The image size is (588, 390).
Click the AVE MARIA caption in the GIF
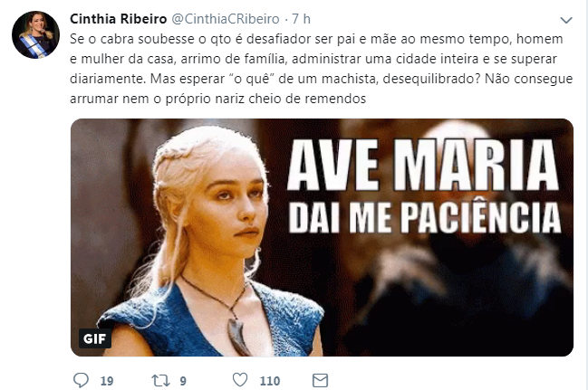tap(423, 166)
